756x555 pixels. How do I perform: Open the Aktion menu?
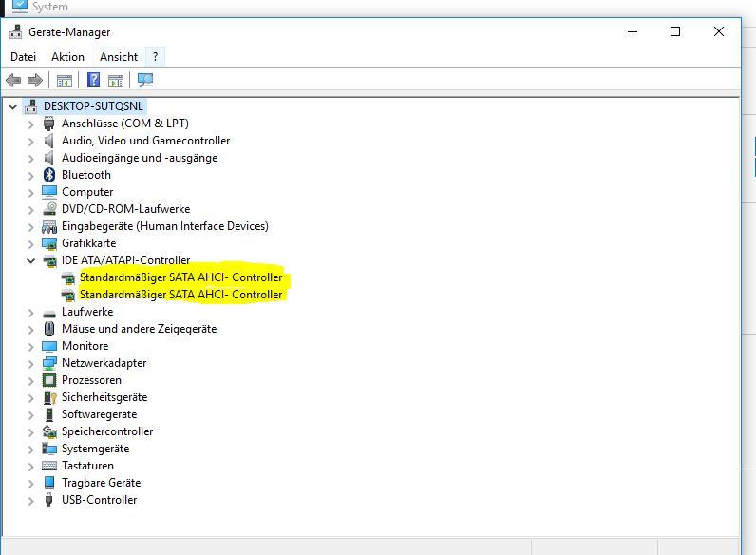click(x=68, y=57)
